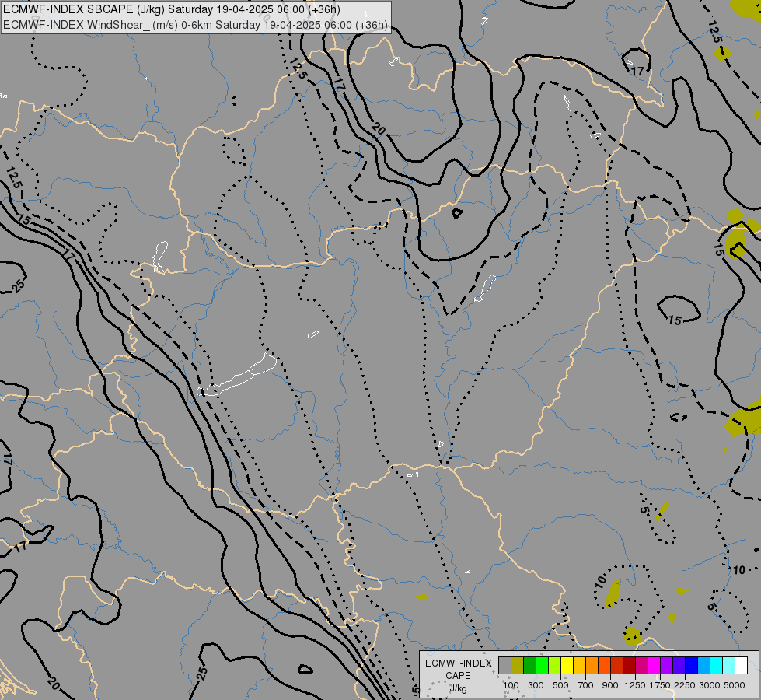Click the SBCAPE title line at top
This screenshot has height=700, width=761.
coord(171,9)
